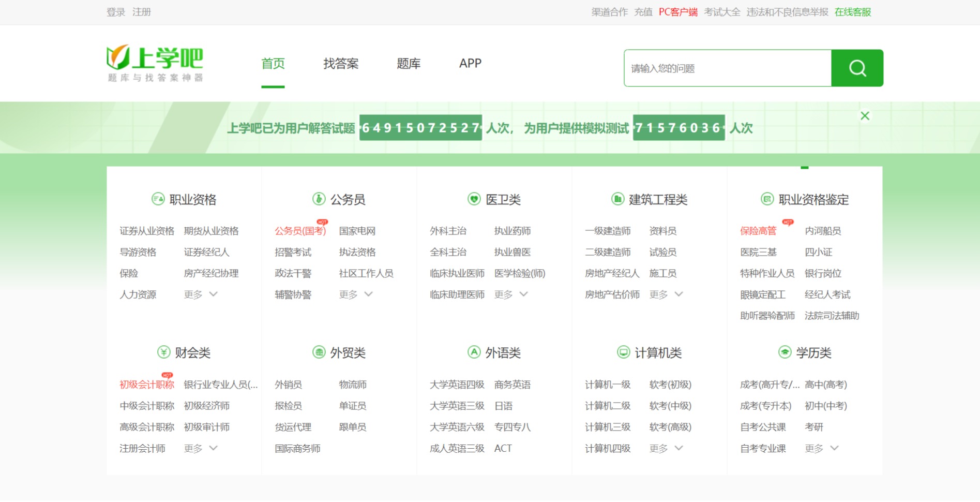This screenshot has width=980, height=502.
Task: Open ACT link under 外语类
Action: [503, 448]
